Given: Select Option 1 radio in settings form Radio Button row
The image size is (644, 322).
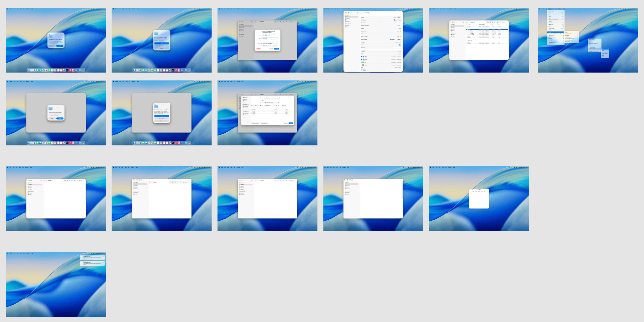Looking at the screenshot, I should pos(391,39).
